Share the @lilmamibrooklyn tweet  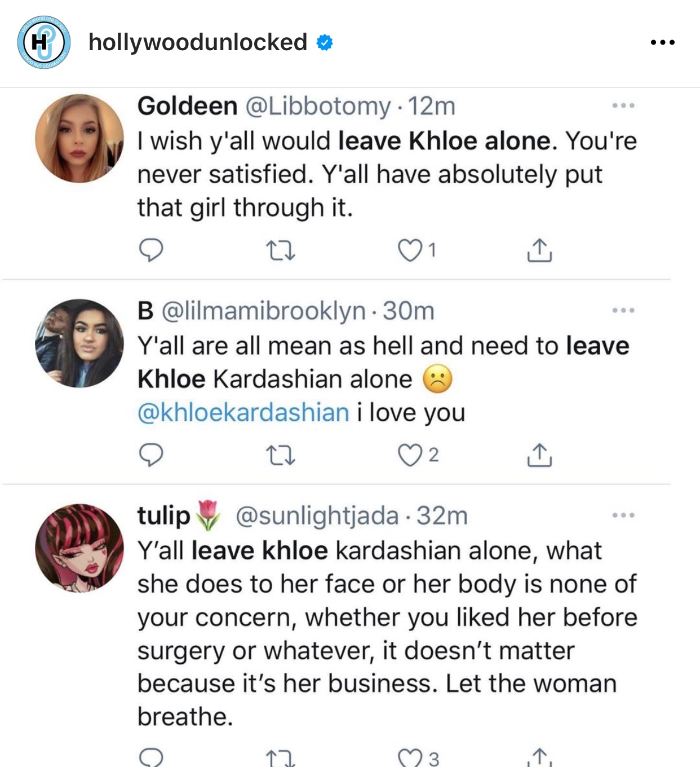[x=539, y=455]
